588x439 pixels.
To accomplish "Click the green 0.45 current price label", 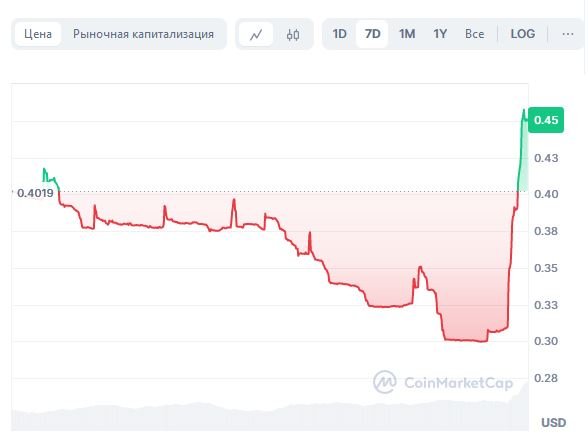I will [x=546, y=120].
